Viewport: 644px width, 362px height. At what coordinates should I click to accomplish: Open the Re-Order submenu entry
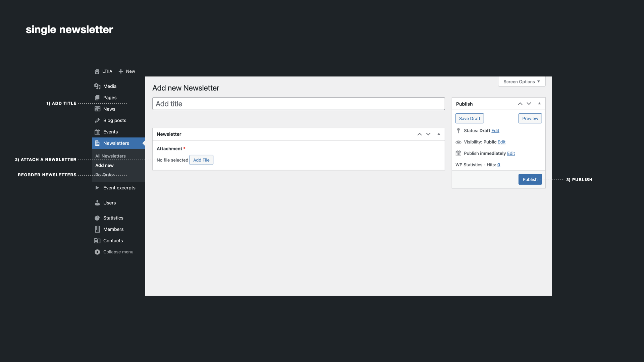[x=105, y=175]
